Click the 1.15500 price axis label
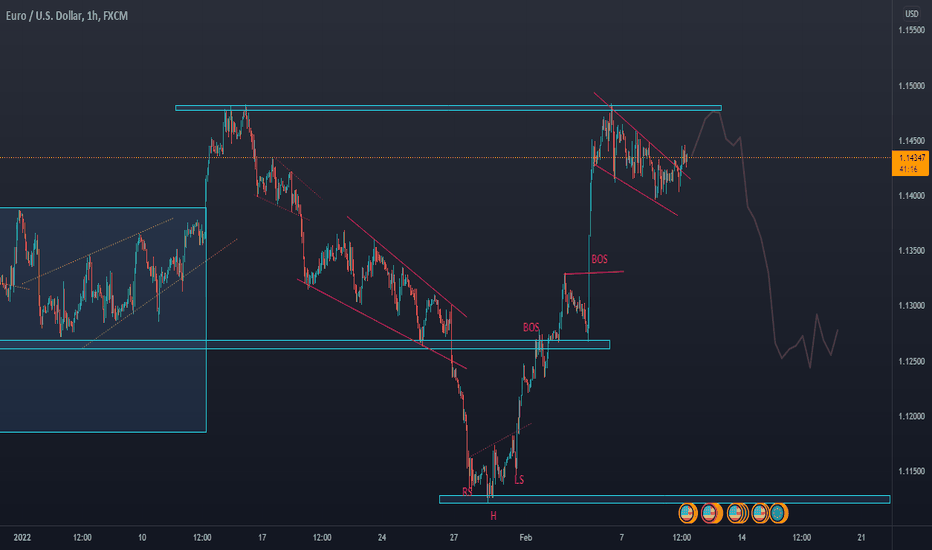This screenshot has height=550, width=932. coord(911,30)
